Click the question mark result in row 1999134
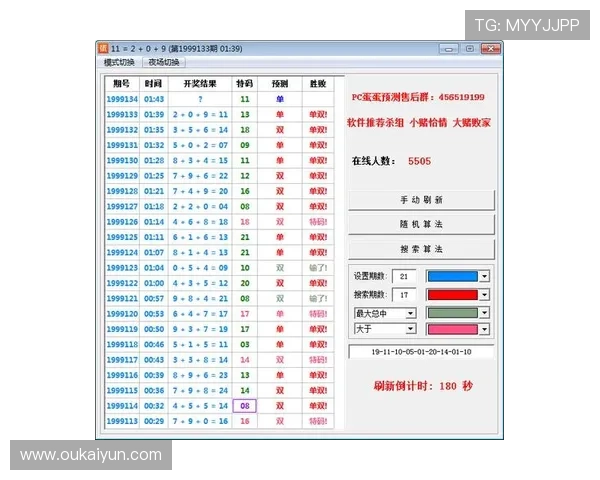 point(200,99)
